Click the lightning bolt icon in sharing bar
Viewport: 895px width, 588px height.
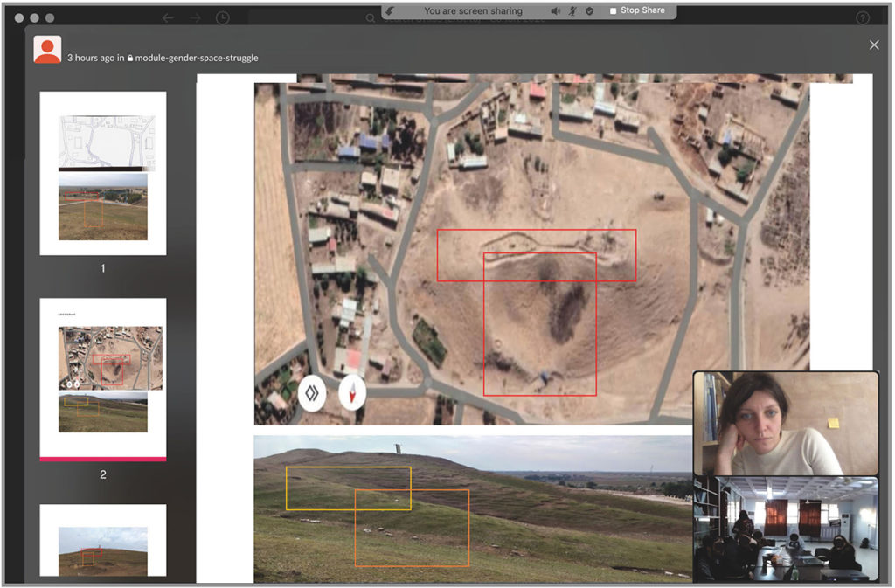click(x=390, y=10)
